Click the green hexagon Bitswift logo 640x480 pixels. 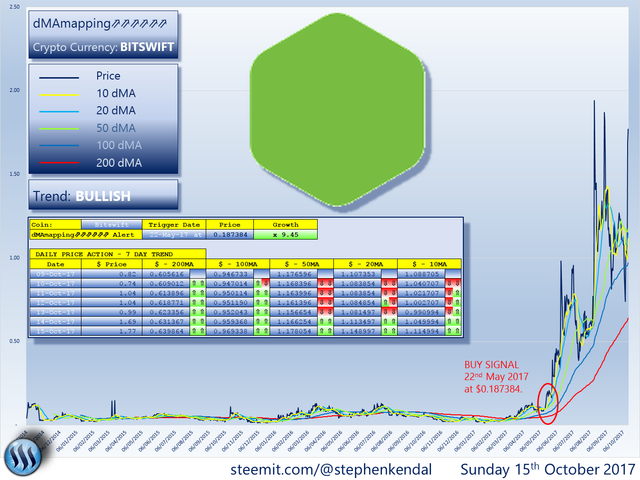tap(337, 109)
